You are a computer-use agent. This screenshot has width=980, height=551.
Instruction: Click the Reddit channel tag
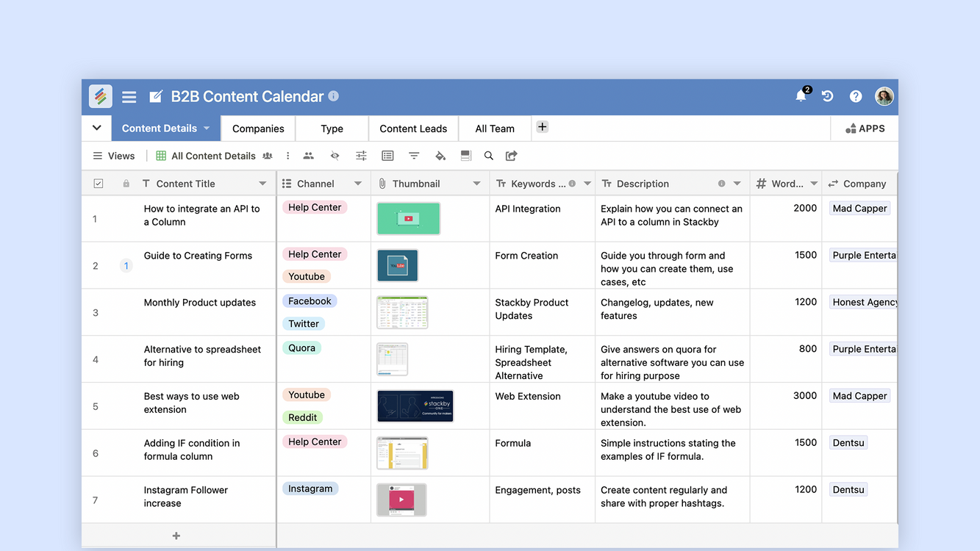coord(303,417)
